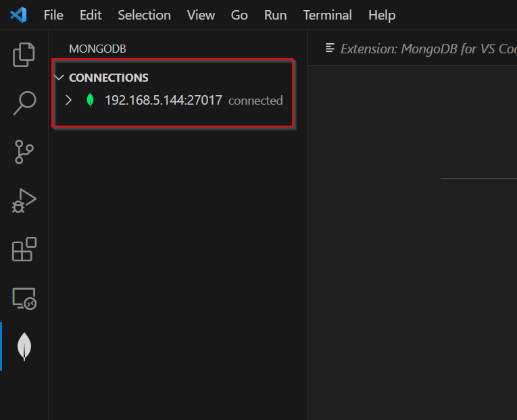
Task: Select the MongoDB leaf icon in activity bar
Action: point(24,346)
